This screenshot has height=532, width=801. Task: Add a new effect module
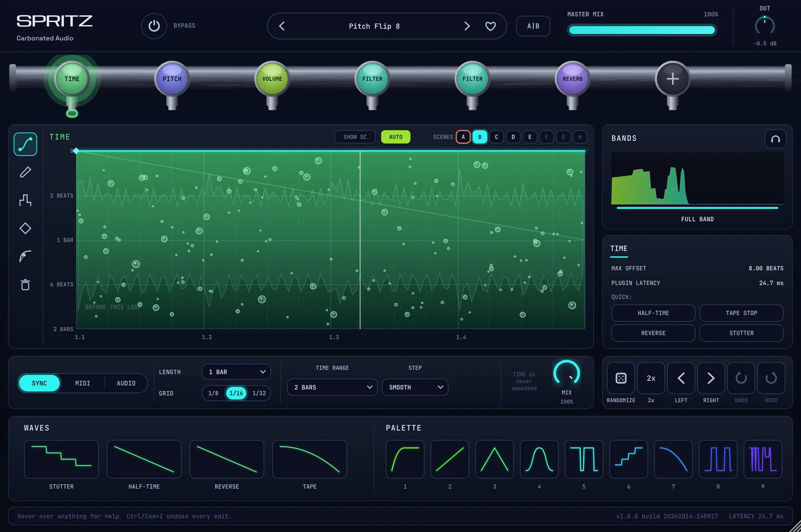click(673, 79)
